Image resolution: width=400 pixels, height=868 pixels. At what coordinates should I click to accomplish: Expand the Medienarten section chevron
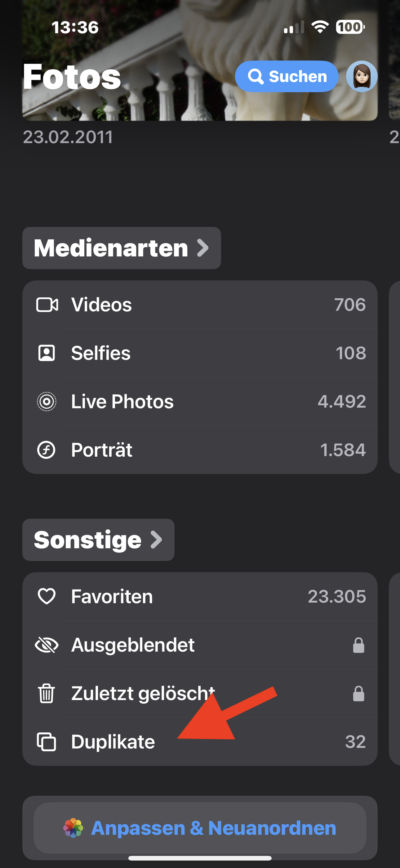tap(203, 248)
